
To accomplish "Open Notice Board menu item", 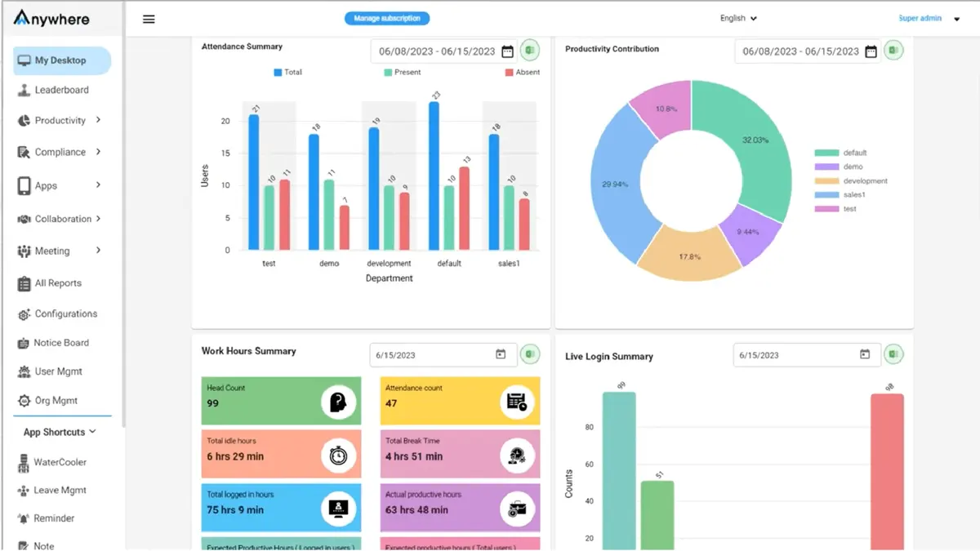I will pos(62,344).
